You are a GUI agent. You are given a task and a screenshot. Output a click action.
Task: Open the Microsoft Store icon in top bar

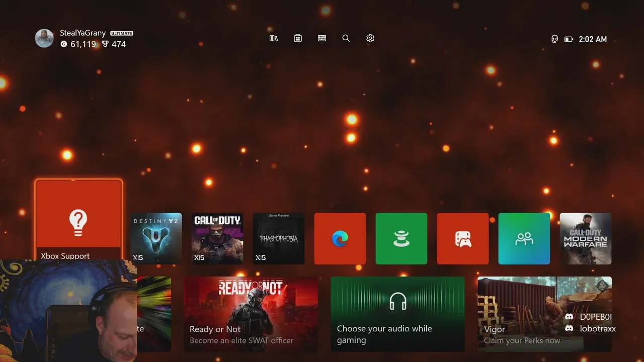pos(298,38)
